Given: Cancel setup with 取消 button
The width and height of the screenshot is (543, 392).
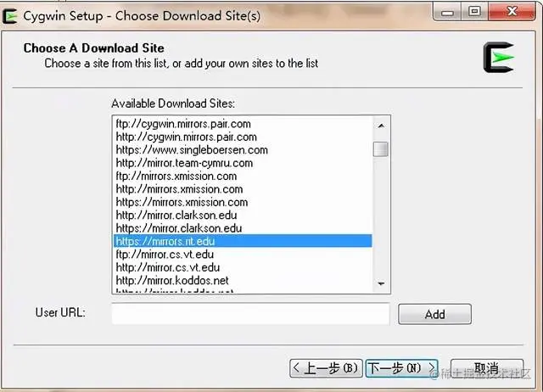Looking at the screenshot, I should click(x=487, y=368).
